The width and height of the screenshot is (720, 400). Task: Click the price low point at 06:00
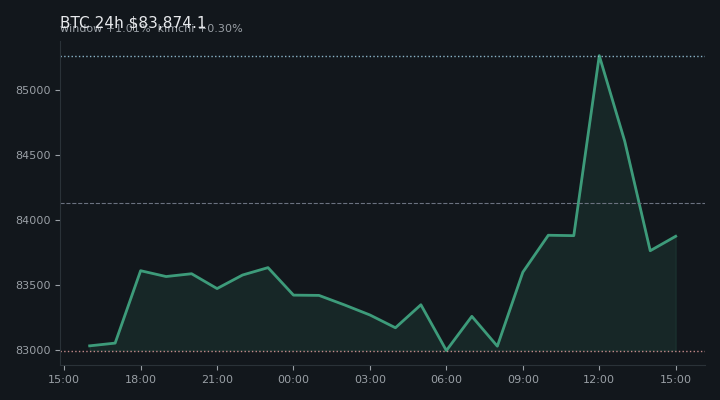(446, 350)
